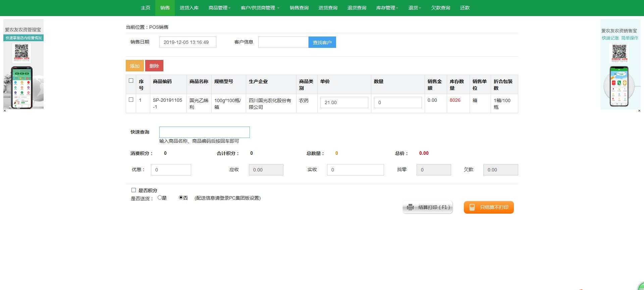Click the spec cell 100g*100瓶/箱
The image size is (644, 290).
[228, 103]
